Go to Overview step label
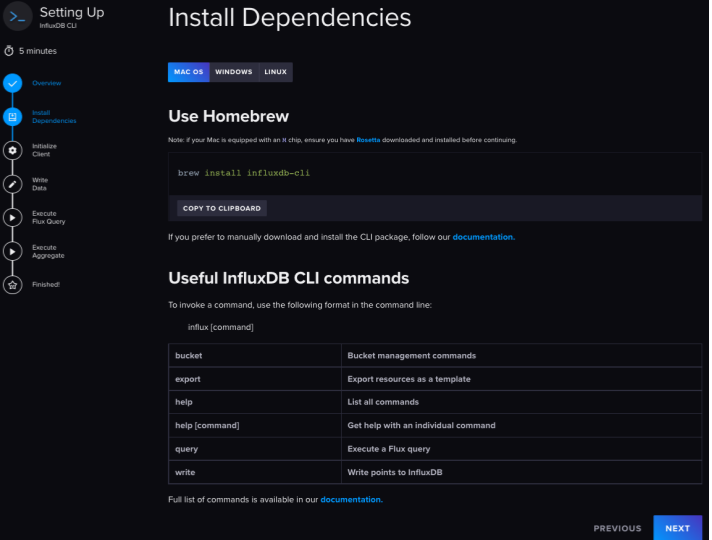The width and height of the screenshot is (712, 540). (x=47, y=83)
